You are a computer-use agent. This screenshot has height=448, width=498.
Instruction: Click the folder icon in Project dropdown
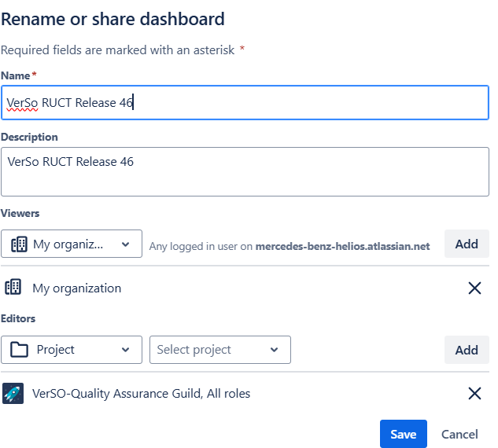pyautogui.click(x=19, y=350)
